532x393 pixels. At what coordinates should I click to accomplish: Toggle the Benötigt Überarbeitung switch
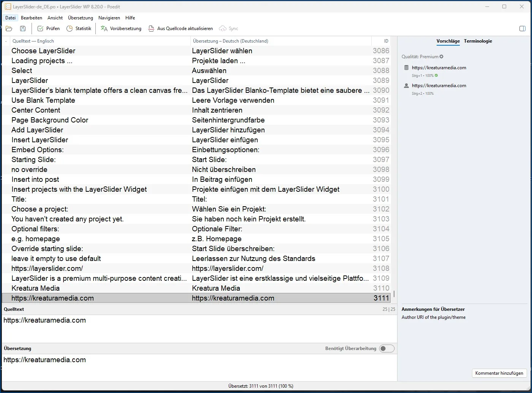pos(387,348)
